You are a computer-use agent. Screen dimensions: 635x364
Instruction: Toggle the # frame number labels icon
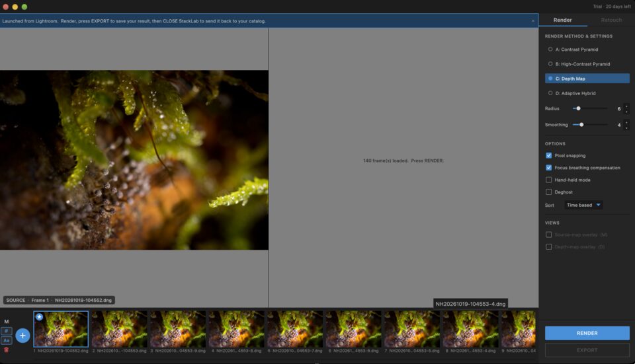point(6,331)
